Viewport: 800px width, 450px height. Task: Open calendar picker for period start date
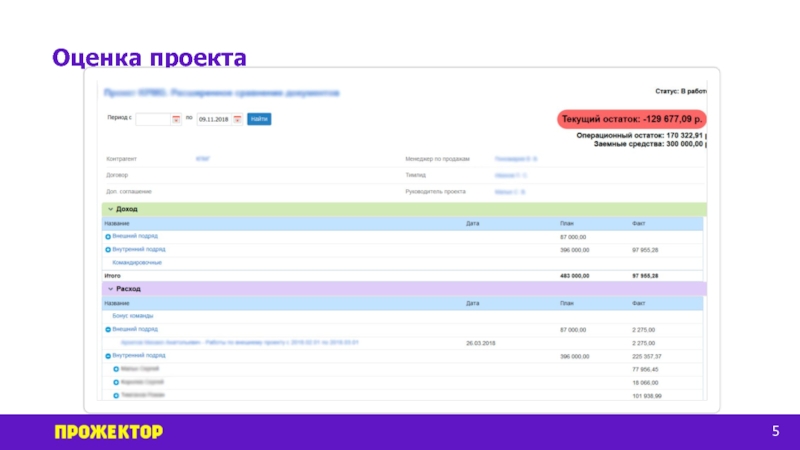coord(176,119)
